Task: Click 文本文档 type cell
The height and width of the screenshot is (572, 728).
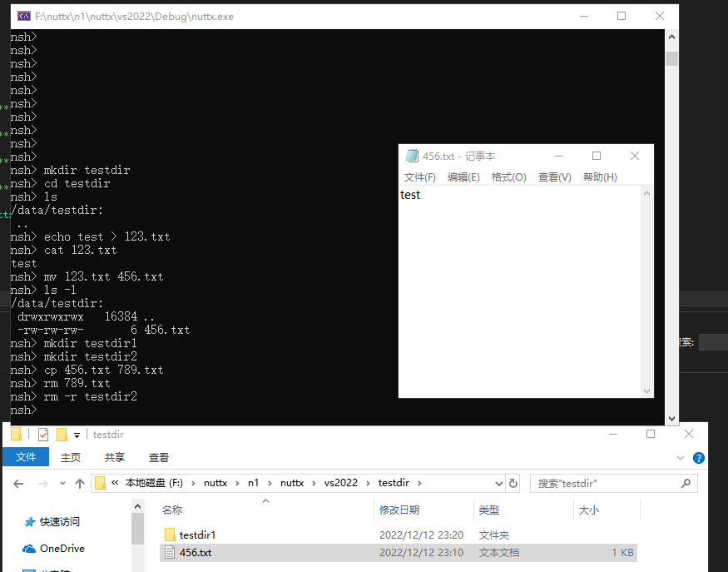Action: coord(499,553)
